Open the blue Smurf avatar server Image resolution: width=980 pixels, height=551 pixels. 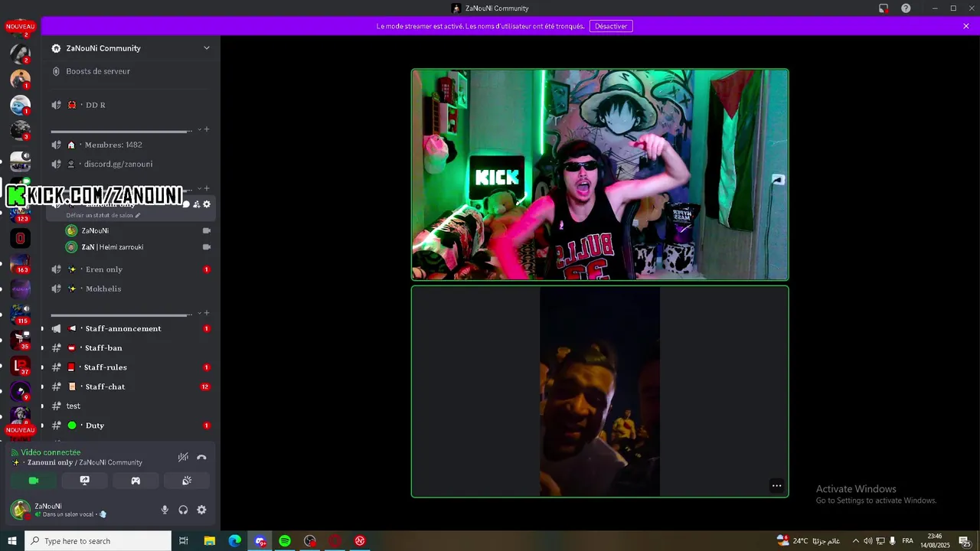coord(21,105)
